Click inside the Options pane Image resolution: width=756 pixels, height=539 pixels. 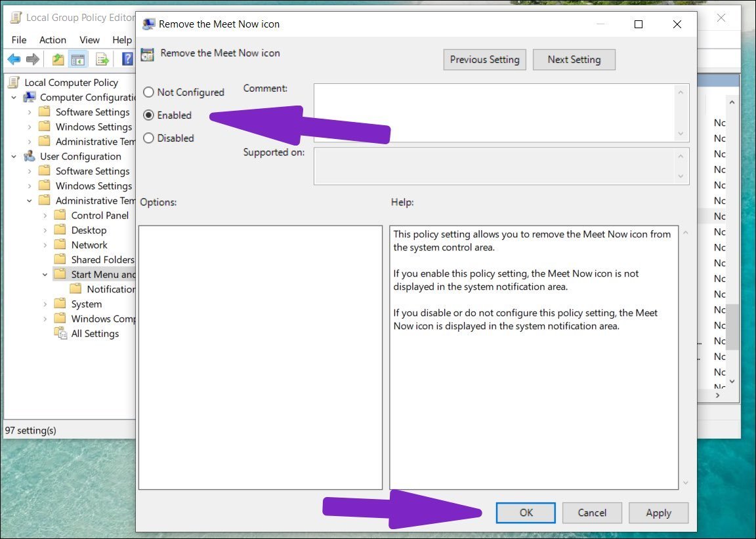point(261,357)
